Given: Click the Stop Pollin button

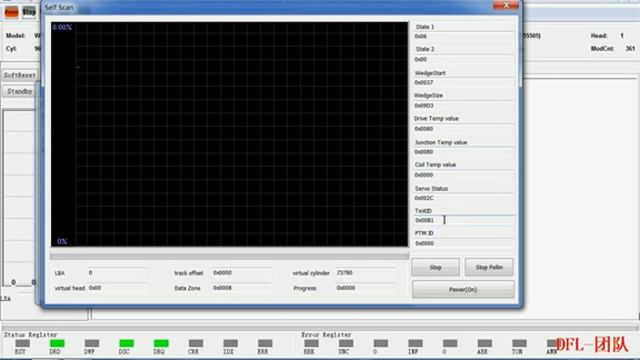Looking at the screenshot, I should (x=489, y=267).
